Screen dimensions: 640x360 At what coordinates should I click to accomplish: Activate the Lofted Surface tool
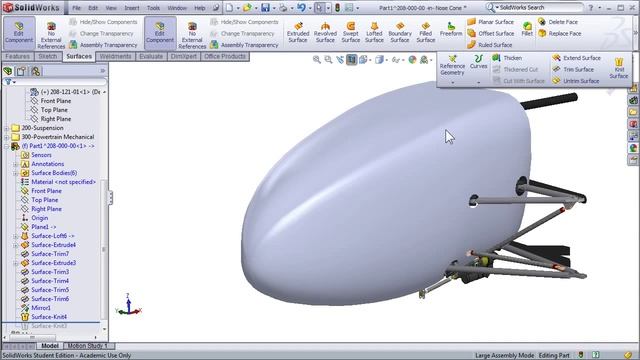(374, 32)
